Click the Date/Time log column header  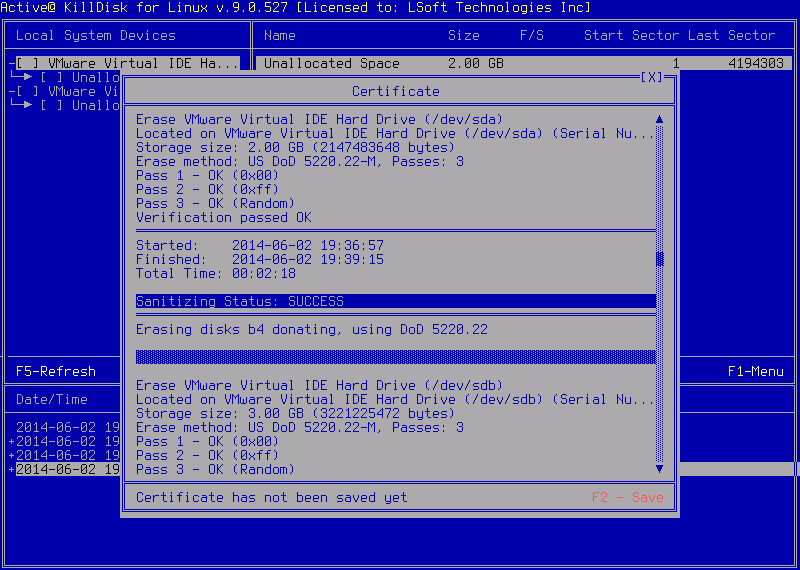52,399
